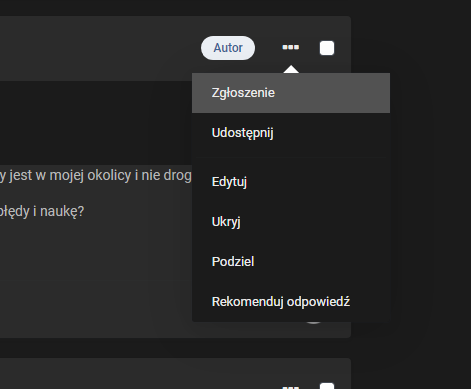Click the round button partly hidden under the menu
Screen dimensions: 471x389
[313, 323]
